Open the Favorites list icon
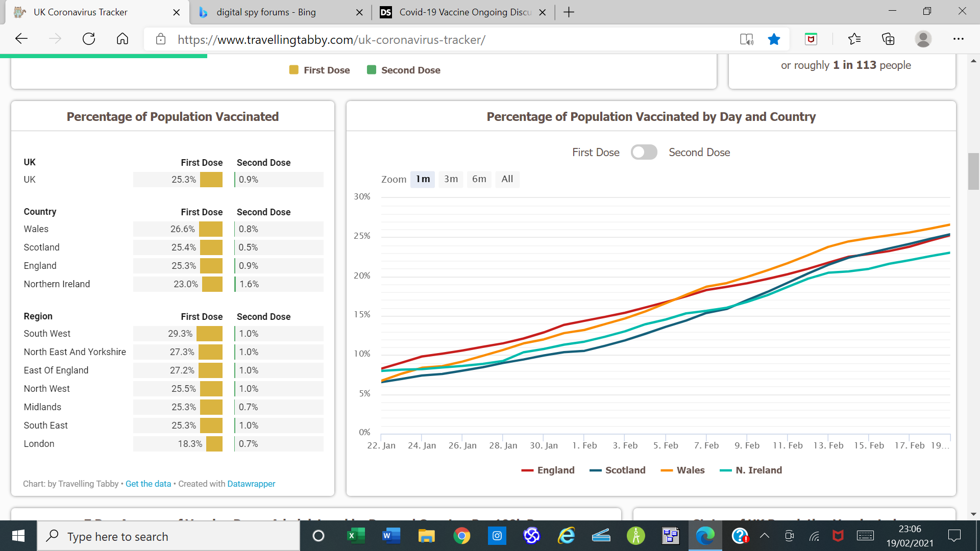The image size is (980, 551). coord(854,39)
